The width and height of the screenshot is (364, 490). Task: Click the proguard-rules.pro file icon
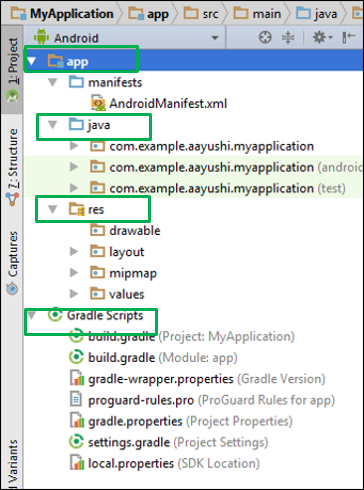coord(76,400)
